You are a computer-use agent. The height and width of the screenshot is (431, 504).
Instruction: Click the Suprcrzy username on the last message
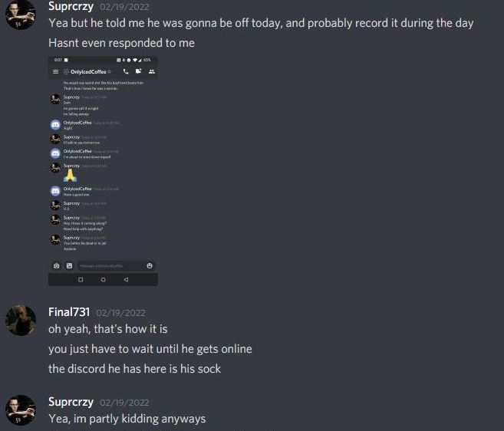click(x=71, y=402)
